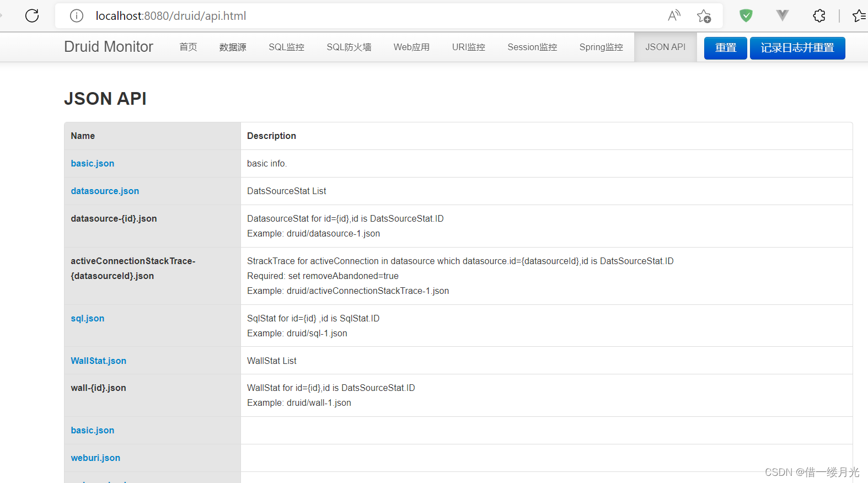The height and width of the screenshot is (483, 868).
Task: Open the Web应用 tab
Action: tap(411, 47)
